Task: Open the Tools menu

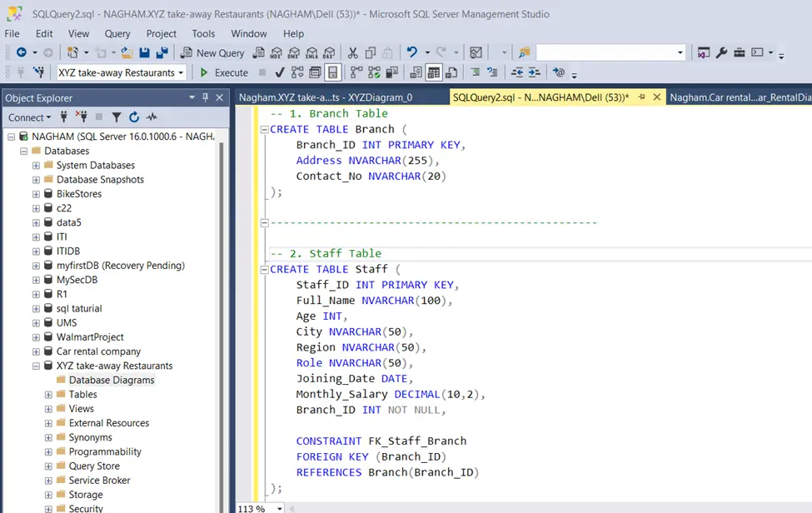Action: coord(203,33)
